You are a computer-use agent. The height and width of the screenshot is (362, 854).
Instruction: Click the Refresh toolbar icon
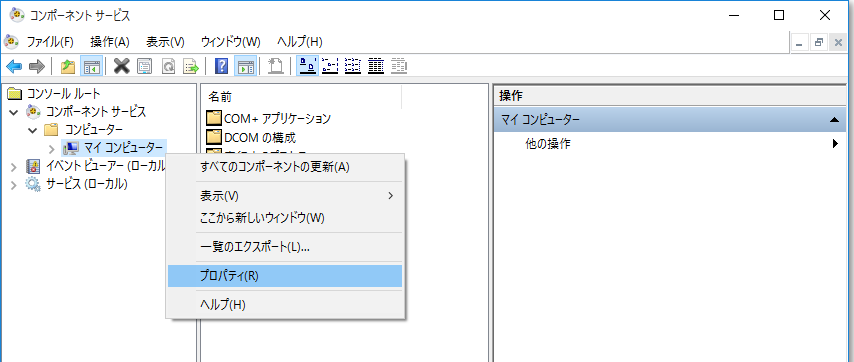coord(168,66)
